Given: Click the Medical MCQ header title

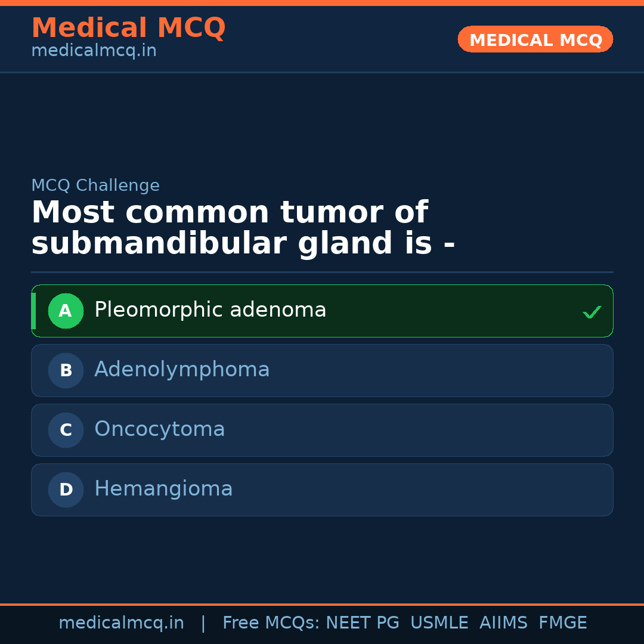Looking at the screenshot, I should click(128, 28).
